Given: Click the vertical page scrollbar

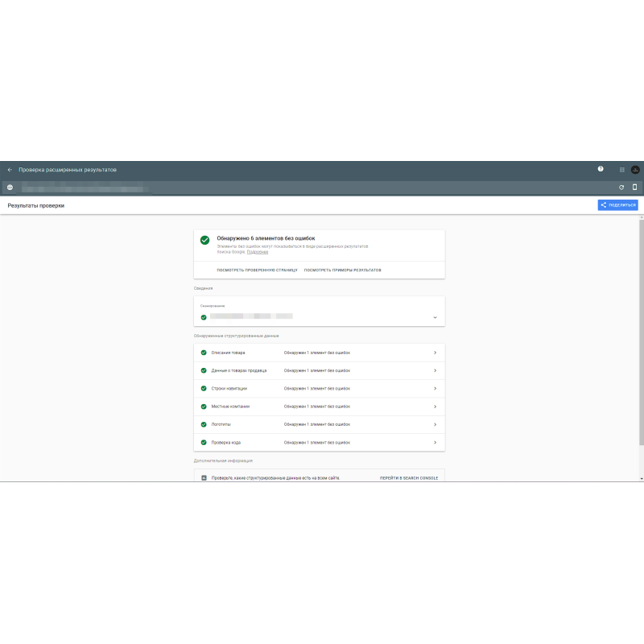Looking at the screenshot, I should (641, 338).
